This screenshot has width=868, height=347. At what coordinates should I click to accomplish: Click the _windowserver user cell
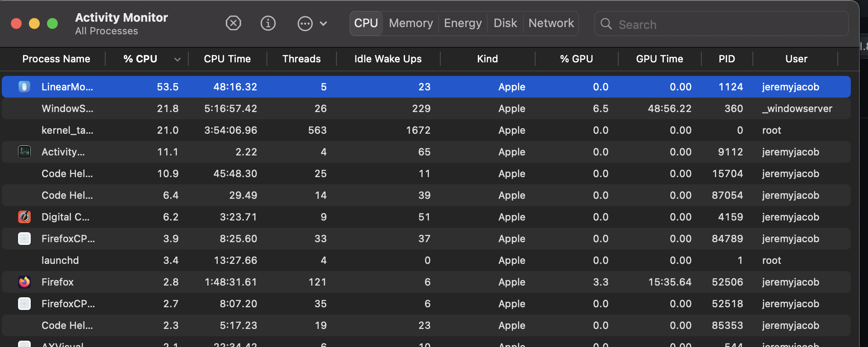[797, 108]
